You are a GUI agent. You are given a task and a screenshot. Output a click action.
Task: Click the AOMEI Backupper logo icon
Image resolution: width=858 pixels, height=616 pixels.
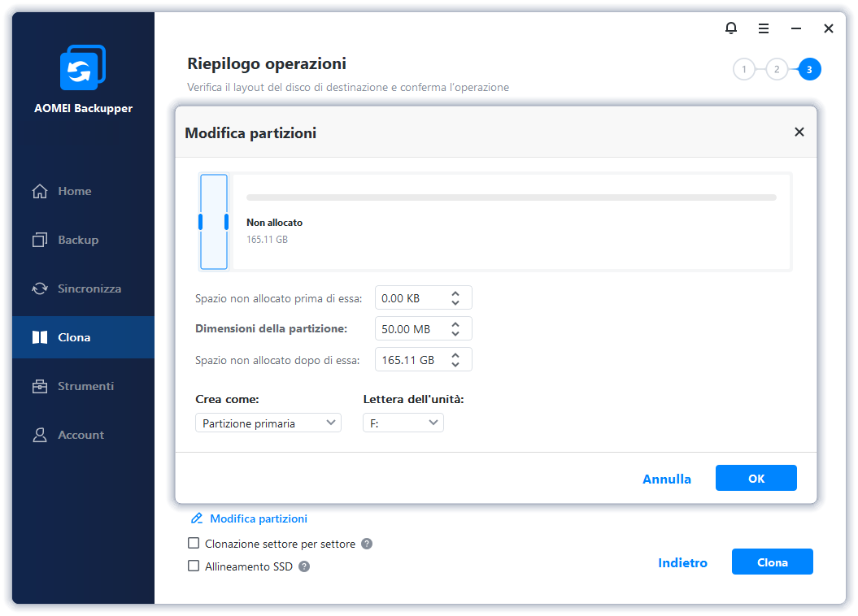83,67
